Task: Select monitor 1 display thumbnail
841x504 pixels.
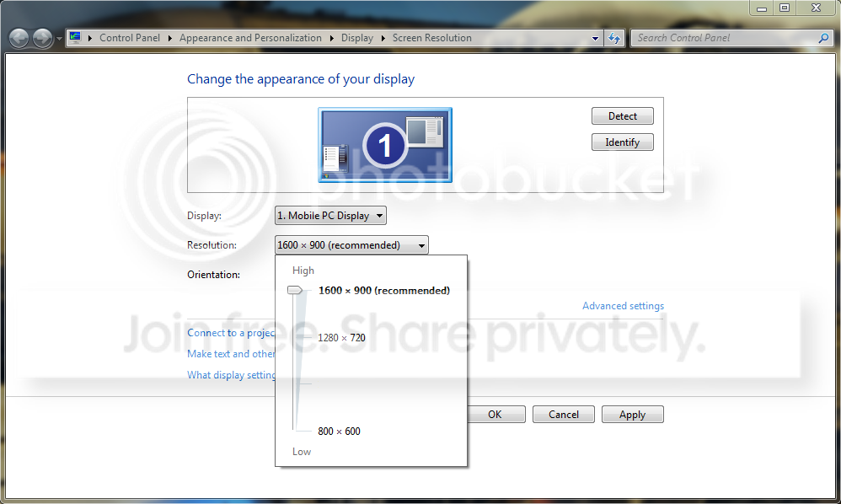Action: [x=385, y=145]
